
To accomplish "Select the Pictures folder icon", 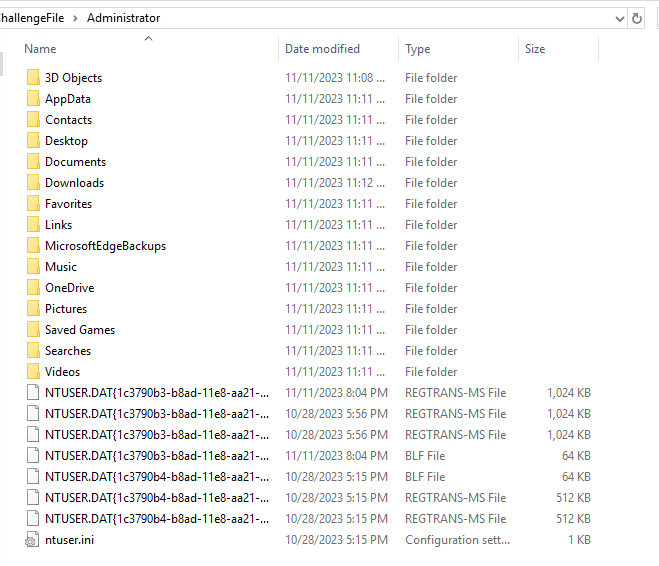I will (33, 309).
